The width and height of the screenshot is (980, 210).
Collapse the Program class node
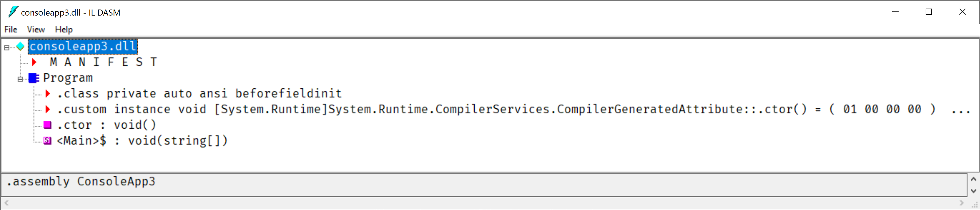pos(20,79)
